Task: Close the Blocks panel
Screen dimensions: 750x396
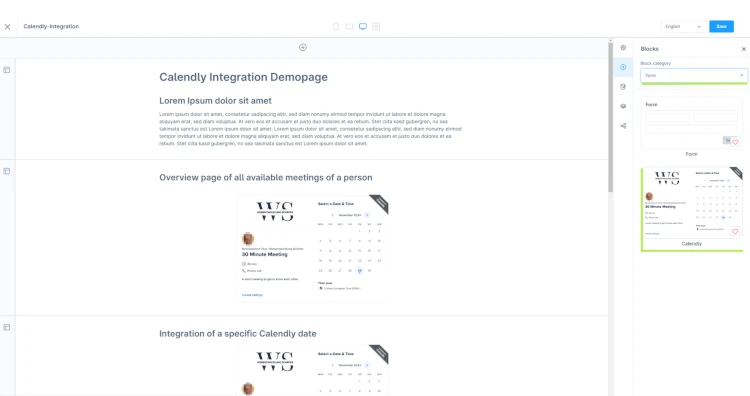Action: (743, 49)
